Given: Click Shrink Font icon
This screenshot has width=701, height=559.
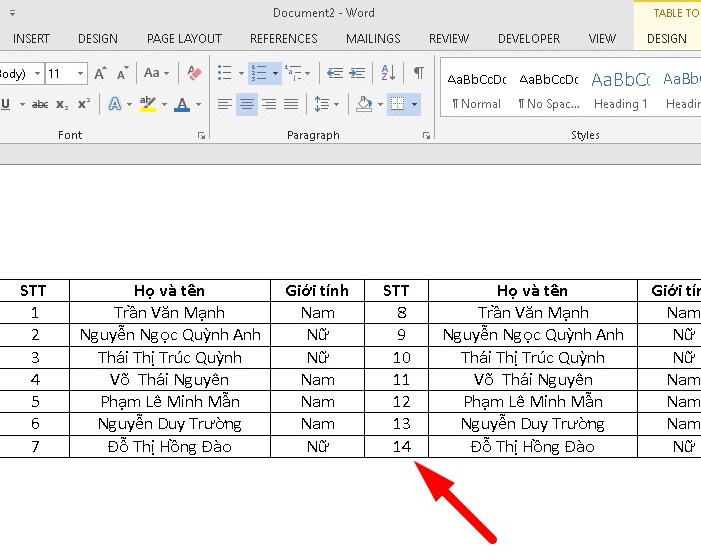Looking at the screenshot, I should 122,73.
